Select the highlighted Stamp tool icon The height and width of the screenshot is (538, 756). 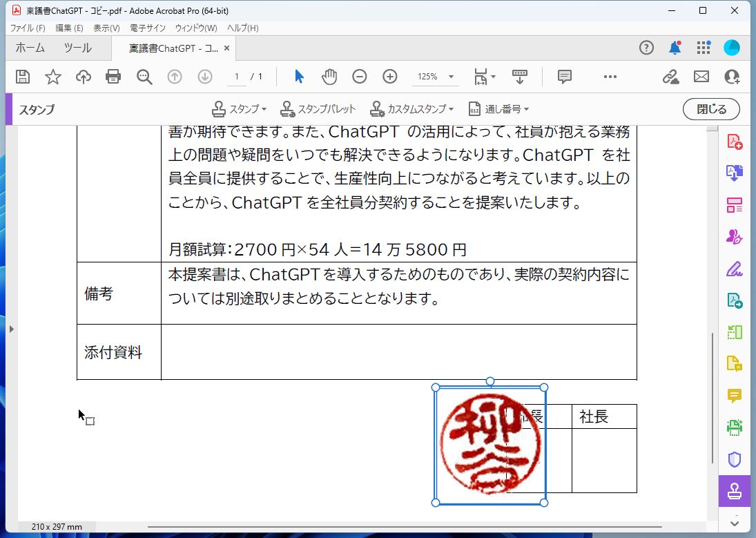[734, 491]
